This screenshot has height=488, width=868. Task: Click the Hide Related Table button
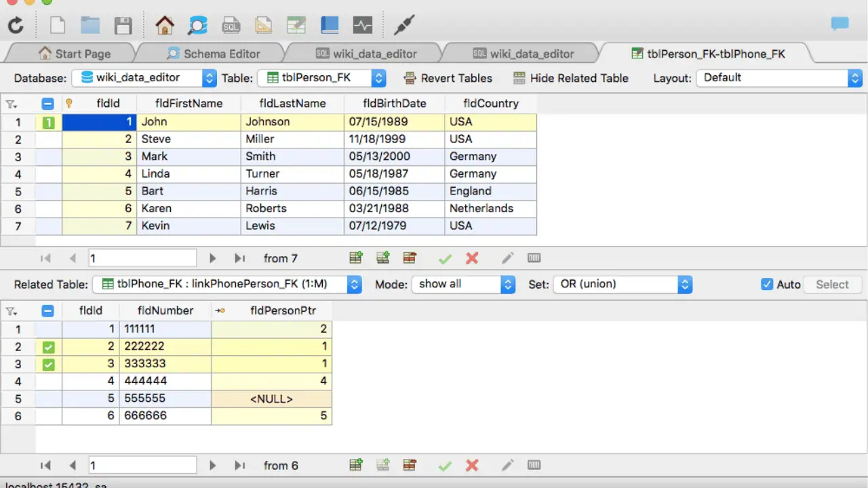coord(570,78)
